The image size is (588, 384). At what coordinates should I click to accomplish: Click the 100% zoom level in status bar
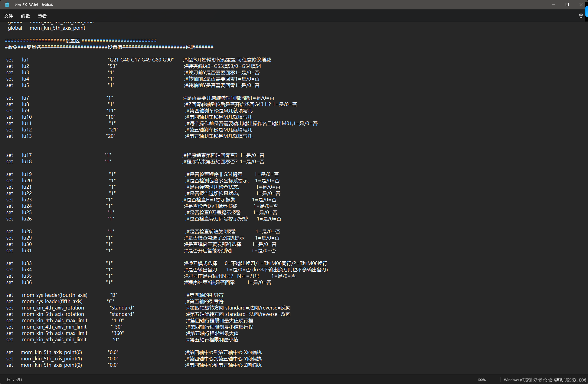(481, 380)
